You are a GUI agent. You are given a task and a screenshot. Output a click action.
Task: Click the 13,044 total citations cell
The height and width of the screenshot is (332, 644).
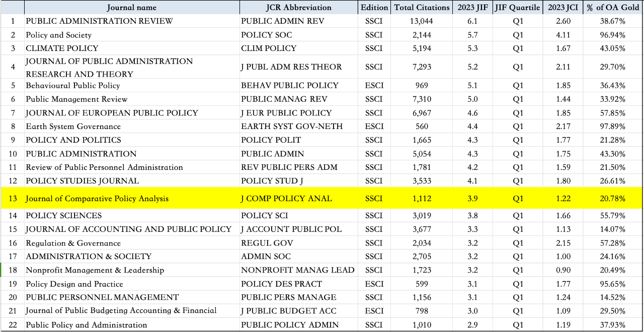pyautogui.click(x=422, y=21)
